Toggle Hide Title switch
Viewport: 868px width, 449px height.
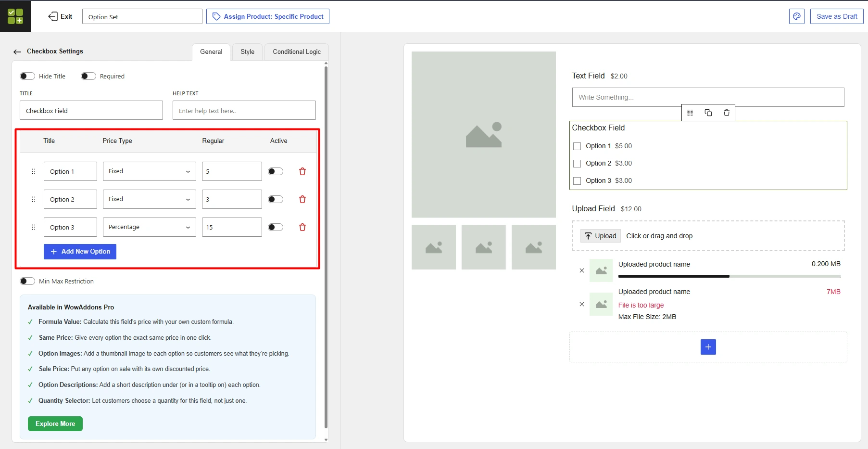(x=27, y=76)
